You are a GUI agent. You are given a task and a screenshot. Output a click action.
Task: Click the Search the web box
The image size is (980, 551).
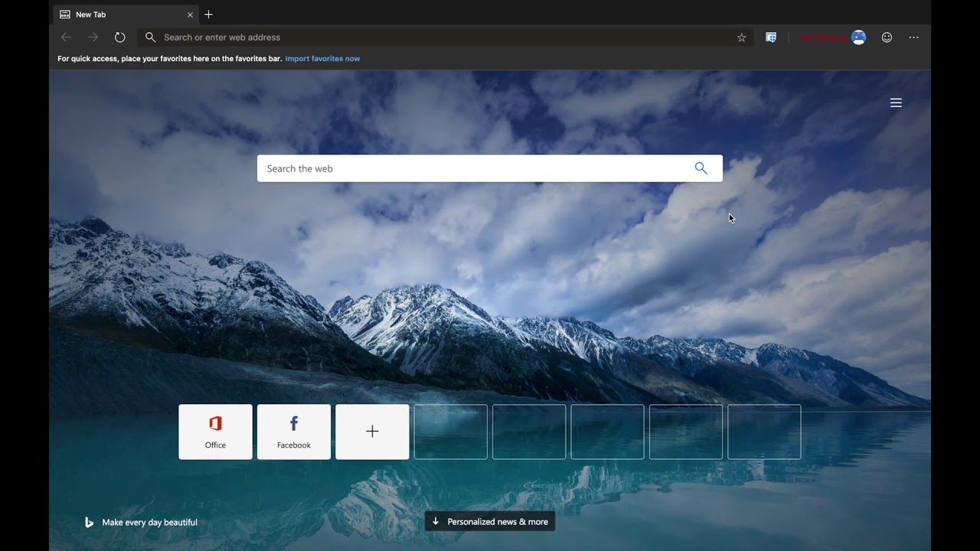[490, 168]
